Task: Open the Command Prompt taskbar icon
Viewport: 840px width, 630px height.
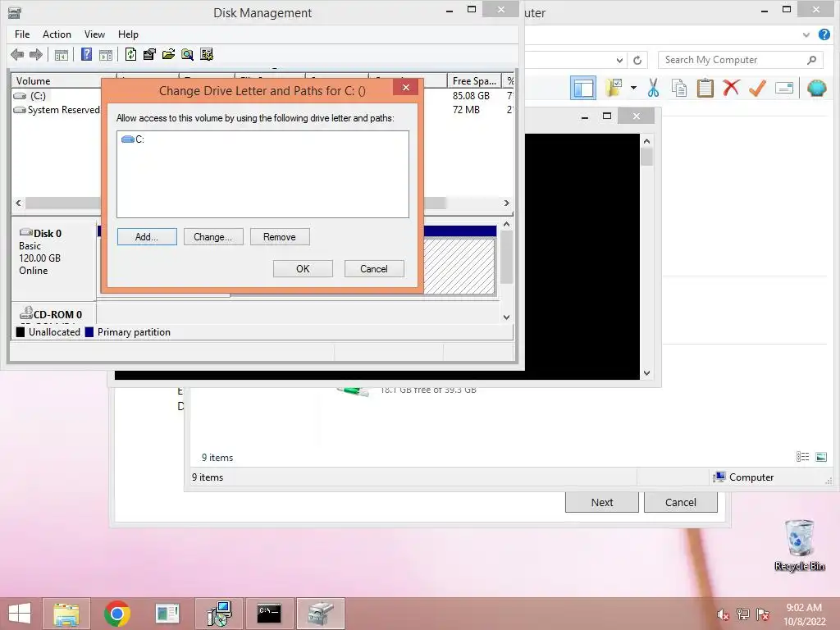Action: [x=269, y=614]
